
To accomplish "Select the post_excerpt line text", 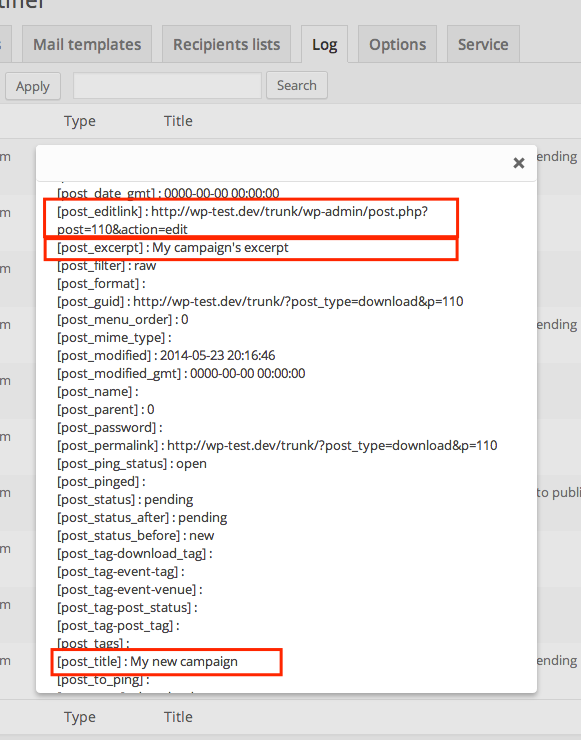I will point(173,248).
